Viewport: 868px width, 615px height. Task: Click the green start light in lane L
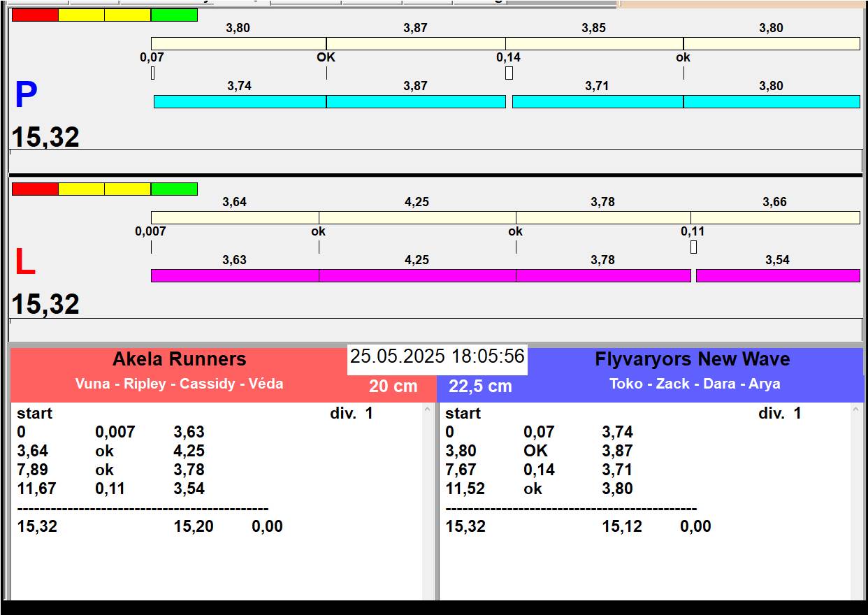click(174, 189)
